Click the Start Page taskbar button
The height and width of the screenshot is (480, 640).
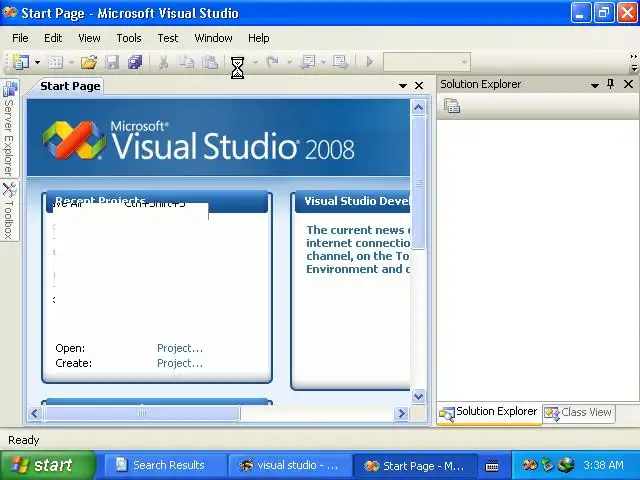click(x=414, y=465)
